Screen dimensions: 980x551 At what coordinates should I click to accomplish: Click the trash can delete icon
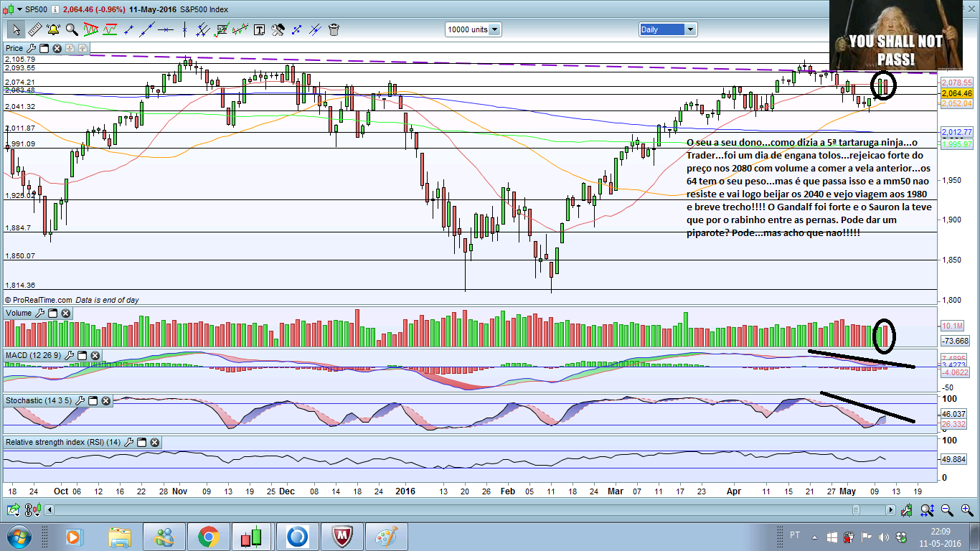[x=334, y=29]
